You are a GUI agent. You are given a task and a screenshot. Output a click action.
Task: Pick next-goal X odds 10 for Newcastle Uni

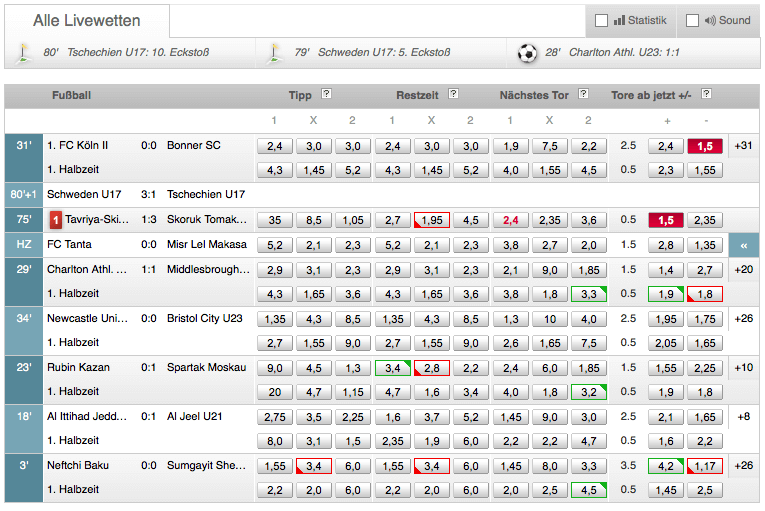point(550,319)
